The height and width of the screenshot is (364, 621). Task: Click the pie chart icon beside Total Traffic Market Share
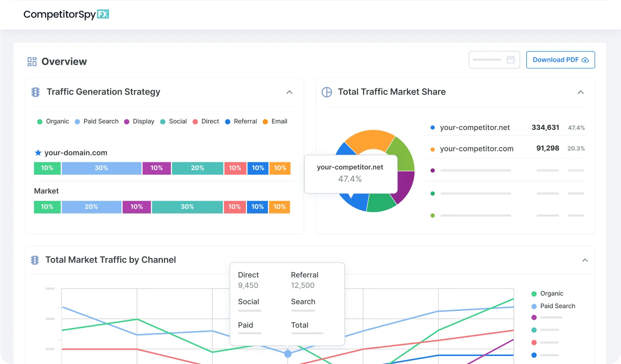point(327,92)
